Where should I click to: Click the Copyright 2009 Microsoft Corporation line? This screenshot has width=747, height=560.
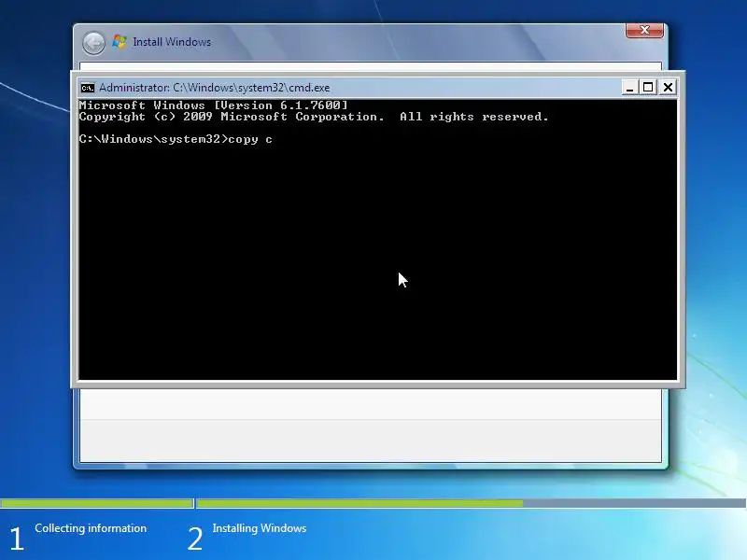tap(314, 117)
